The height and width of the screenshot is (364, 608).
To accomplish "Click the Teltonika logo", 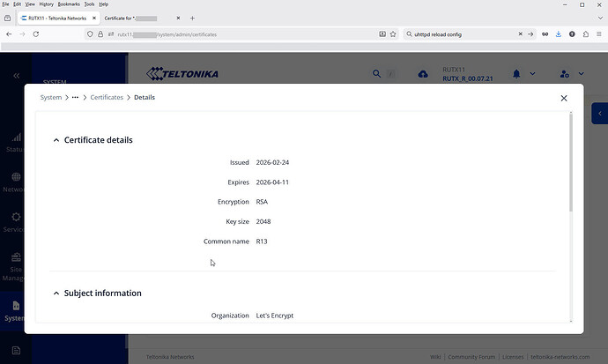I will 182,74.
